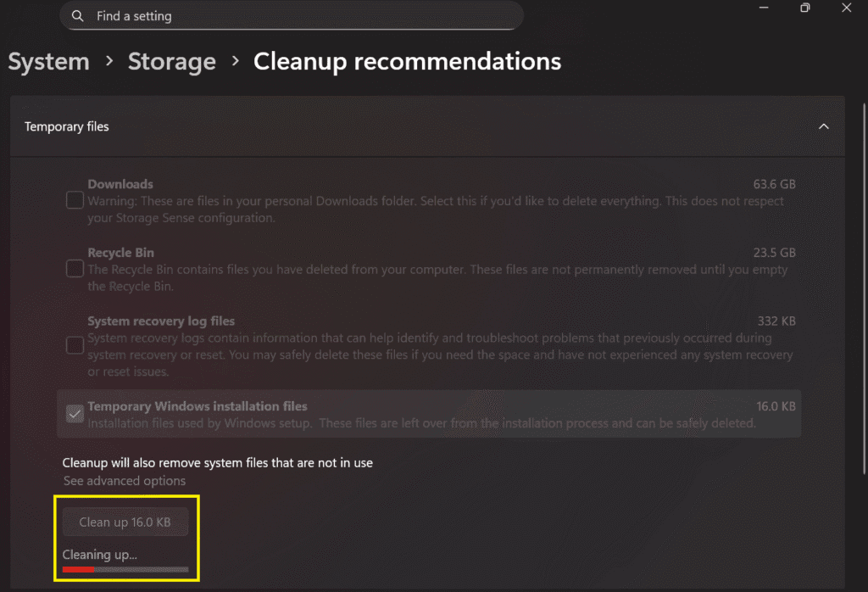Click the Cleaning up progress bar

125,571
